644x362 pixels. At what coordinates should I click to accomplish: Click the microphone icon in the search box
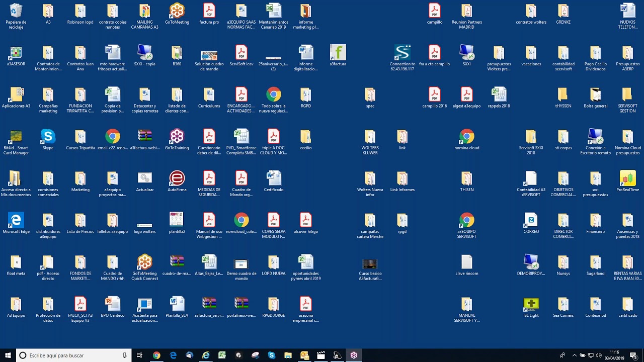click(x=124, y=355)
